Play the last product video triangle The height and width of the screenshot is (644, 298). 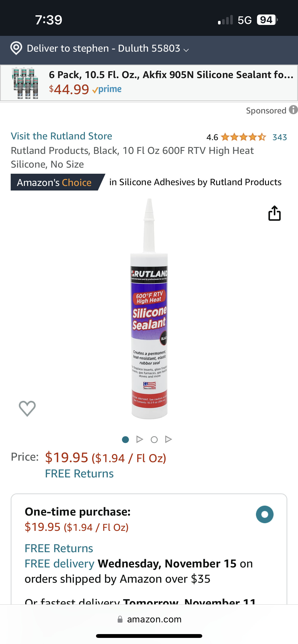(168, 439)
